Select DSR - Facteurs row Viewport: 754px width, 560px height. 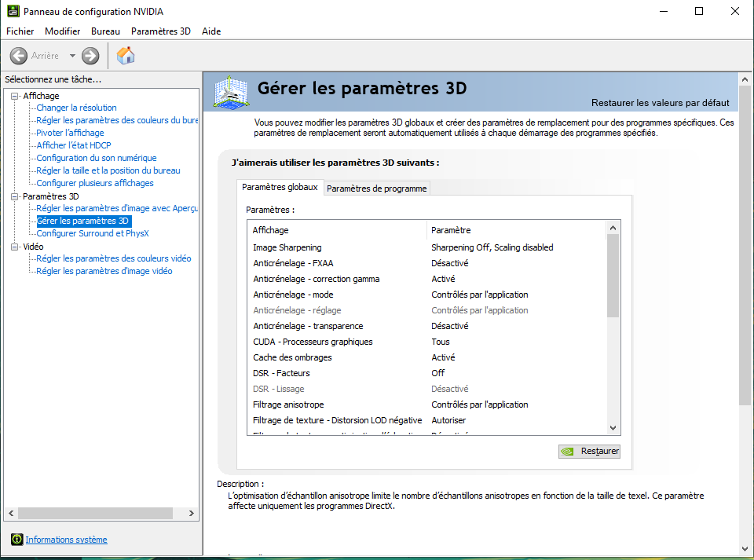[x=427, y=373]
